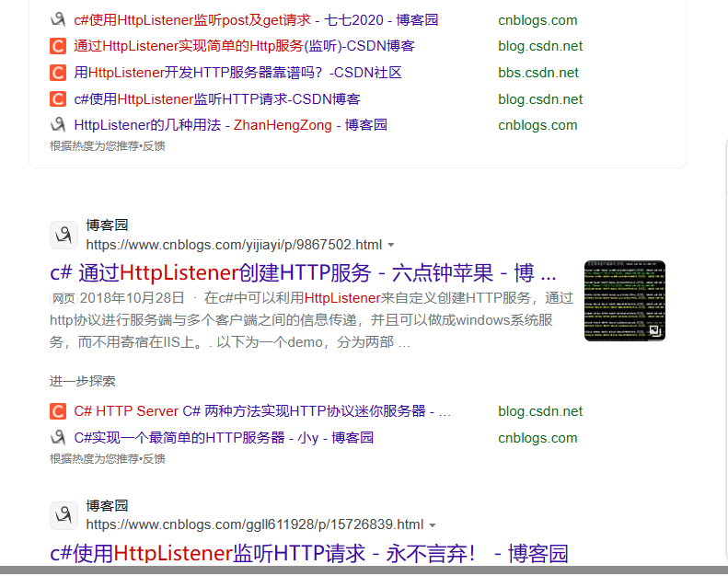Expand dropdown arrow after 9867502.html URL
The width and height of the screenshot is (728, 576).
click(391, 245)
